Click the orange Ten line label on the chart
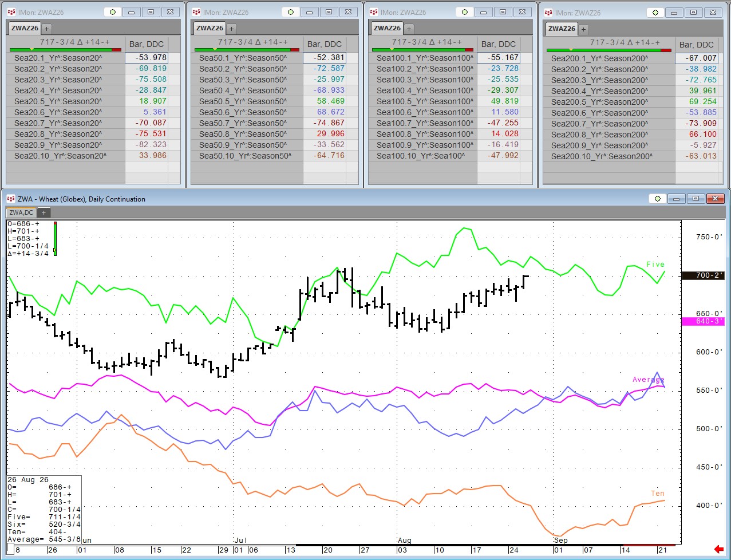Image resolution: width=731 pixels, height=560 pixels. pyautogui.click(x=658, y=494)
